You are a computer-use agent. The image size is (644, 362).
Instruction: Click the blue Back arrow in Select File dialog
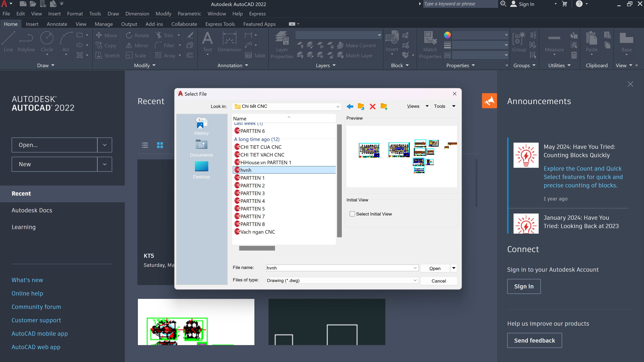click(350, 106)
